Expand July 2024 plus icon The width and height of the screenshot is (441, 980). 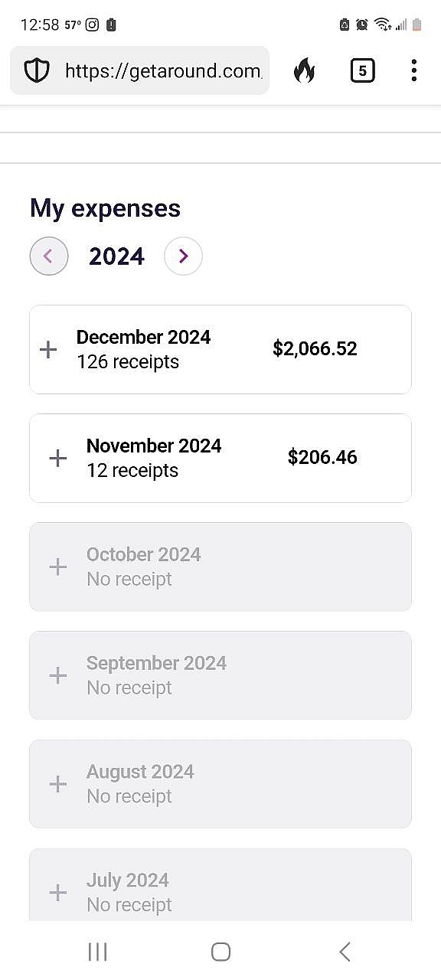tap(57, 893)
